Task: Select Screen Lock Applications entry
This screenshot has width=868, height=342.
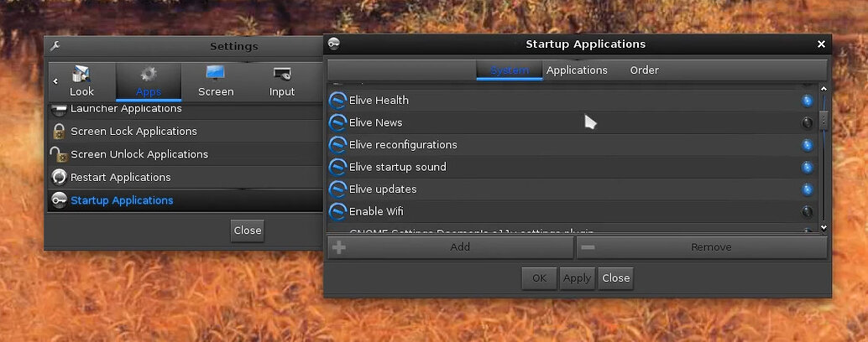Action: (x=185, y=132)
